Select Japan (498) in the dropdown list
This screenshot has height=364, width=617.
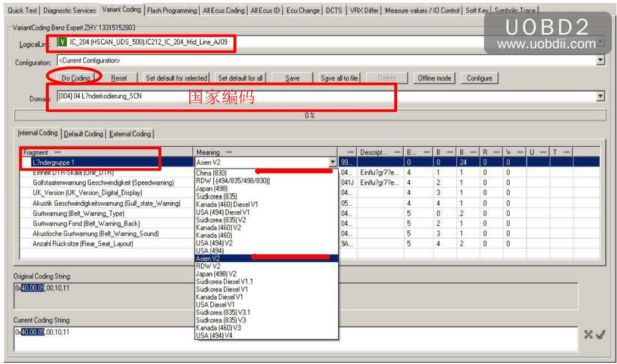pyautogui.click(x=266, y=189)
